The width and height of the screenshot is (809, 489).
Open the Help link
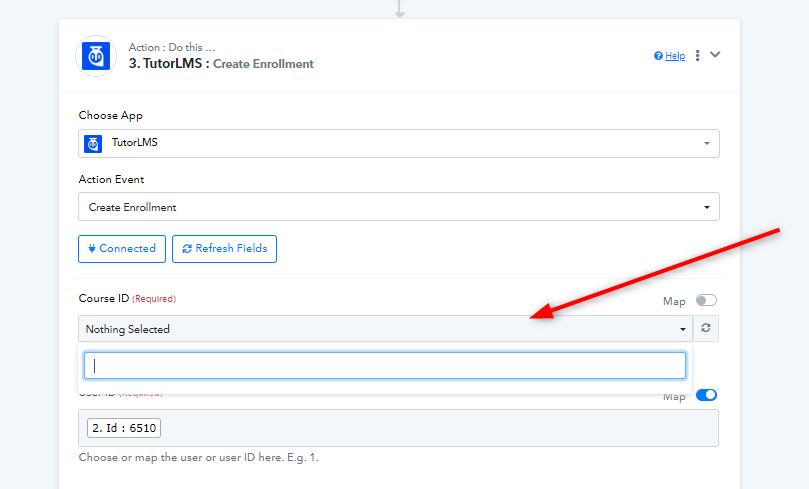(x=675, y=56)
